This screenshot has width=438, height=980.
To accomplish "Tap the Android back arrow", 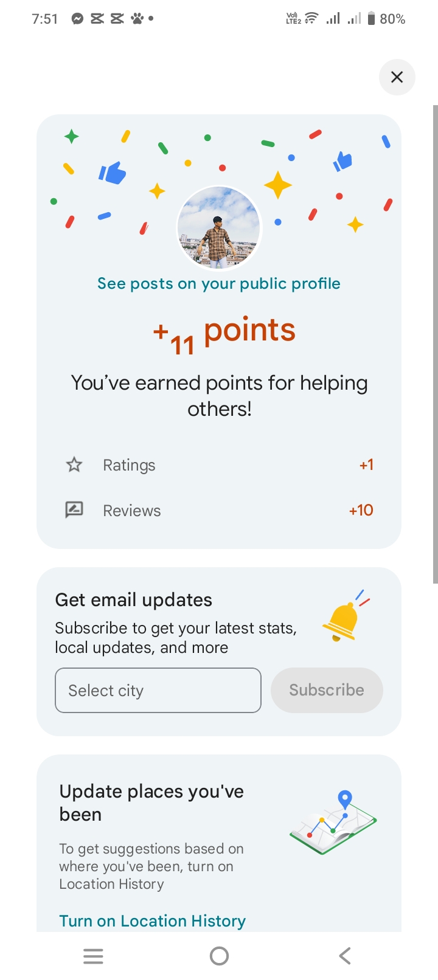I will pos(345,956).
